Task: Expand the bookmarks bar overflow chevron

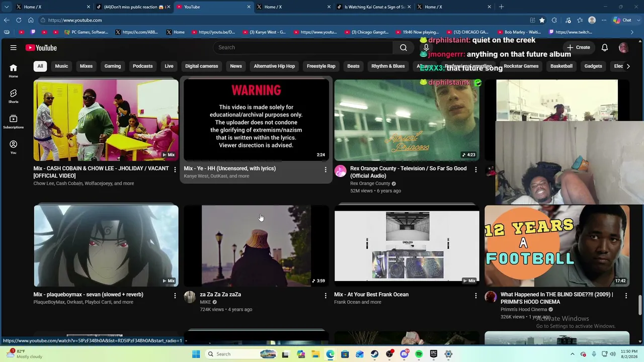Action: coord(632,32)
